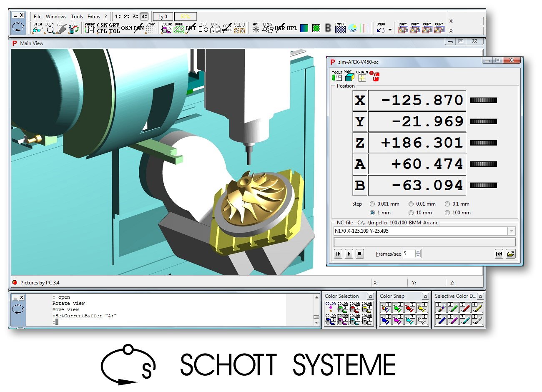The width and height of the screenshot is (542, 392).
Task: Open an NC file with folder button
Action: (511, 254)
